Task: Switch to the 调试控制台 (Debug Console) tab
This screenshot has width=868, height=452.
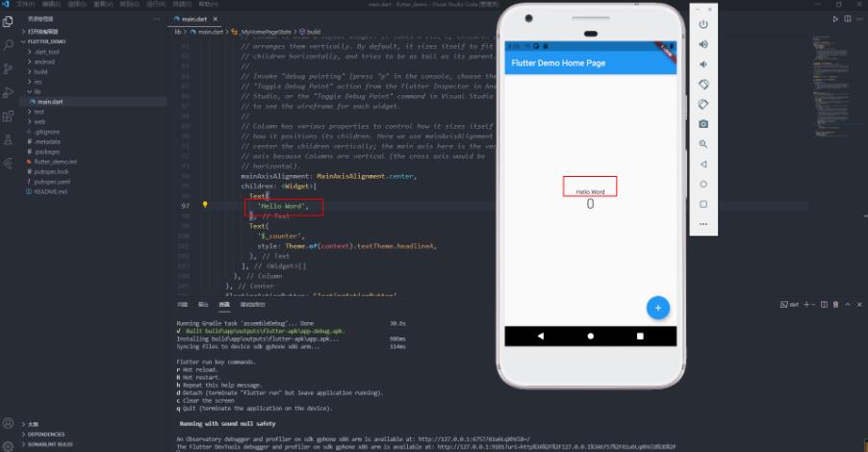Action: (252, 304)
